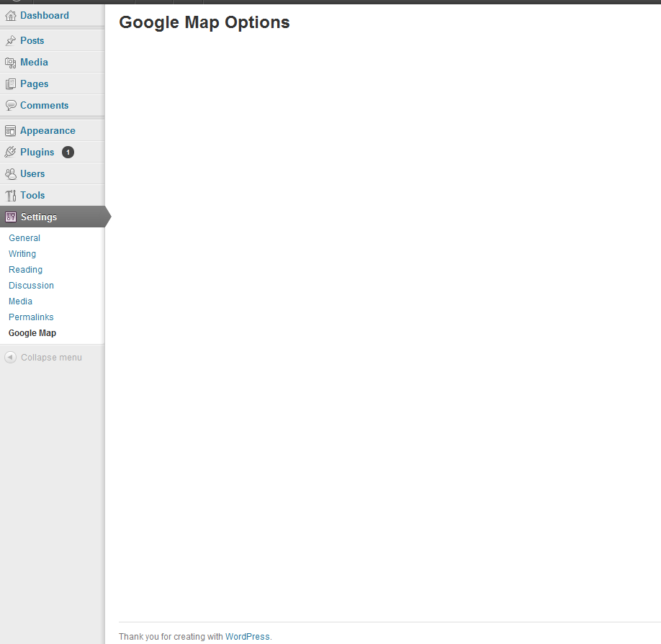Viewport: 661px width, 644px height.
Task: Click the Plugins update count badge
Action: pyautogui.click(x=68, y=152)
